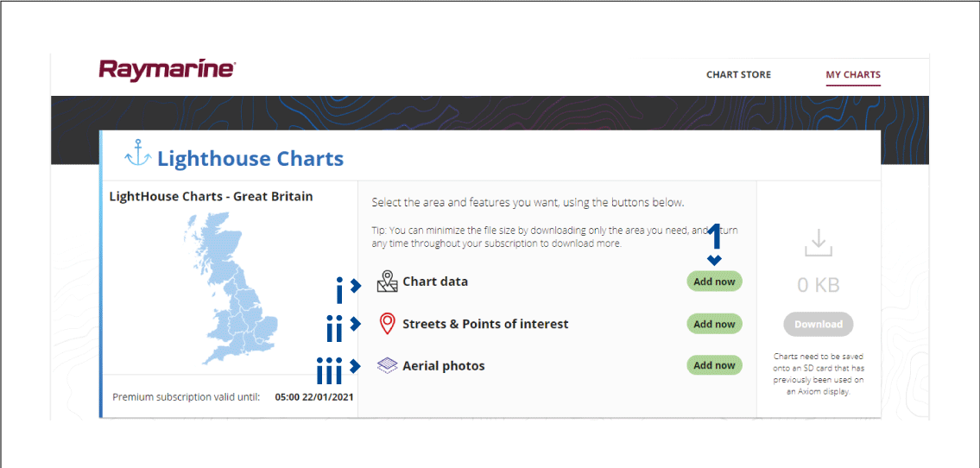Select the Aerial photos label
980x468 pixels.
(444, 366)
